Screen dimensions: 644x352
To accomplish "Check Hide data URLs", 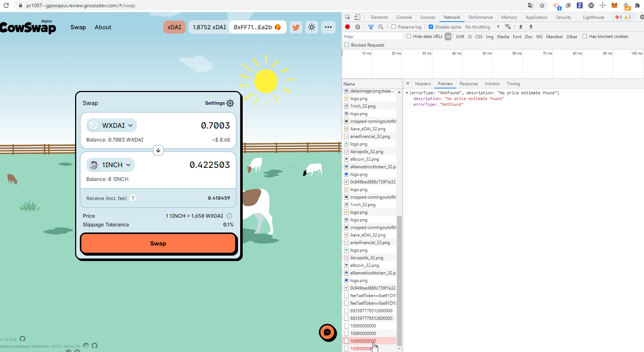I will coord(409,36).
